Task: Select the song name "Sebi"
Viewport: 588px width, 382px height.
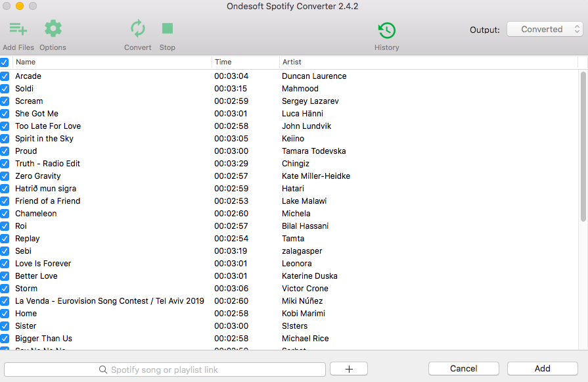Action: tap(23, 251)
